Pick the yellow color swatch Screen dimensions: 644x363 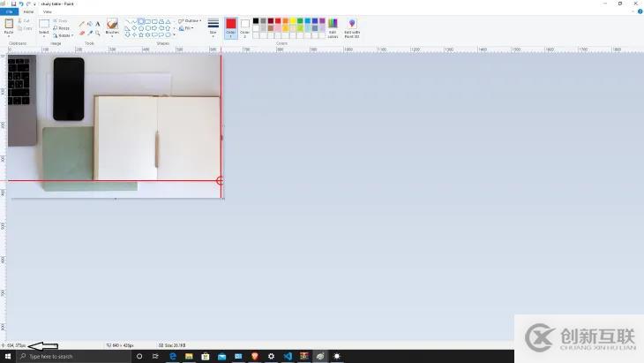pyautogui.click(x=293, y=21)
